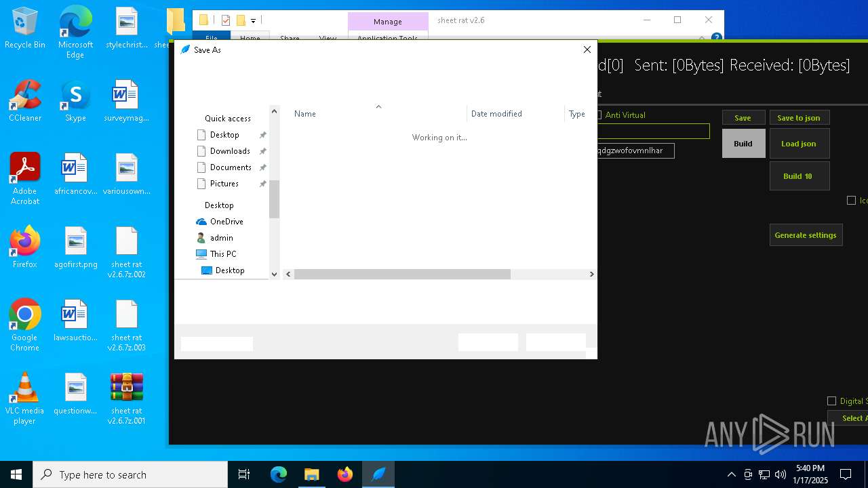Open CCleaner desktop shortcut
Screen dimensions: 868x488
(25, 101)
